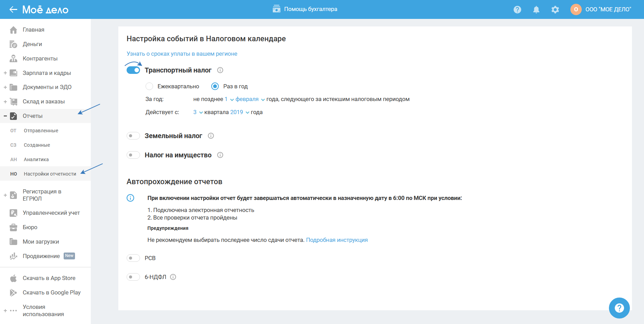Open Деньги section in sidebar

32,44
